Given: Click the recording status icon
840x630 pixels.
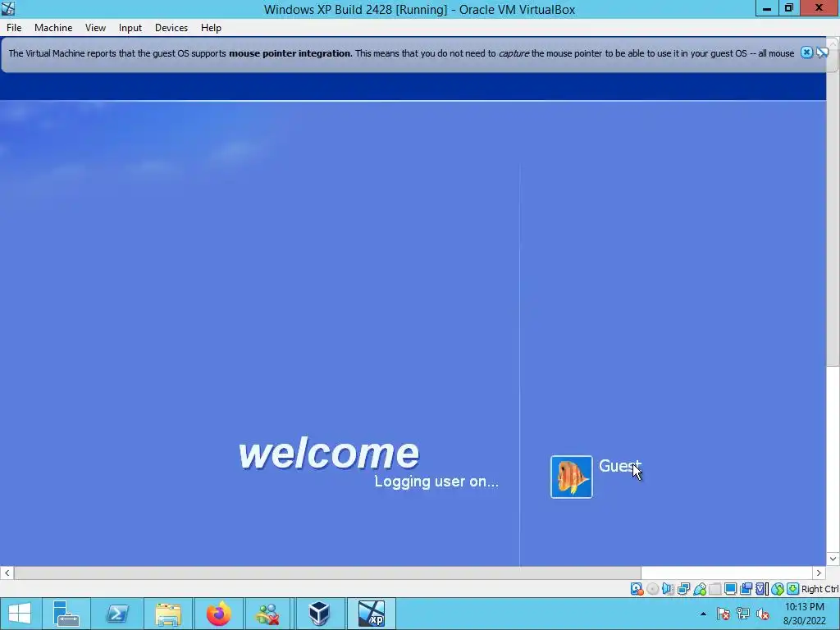Looking at the screenshot, I should 746,589.
